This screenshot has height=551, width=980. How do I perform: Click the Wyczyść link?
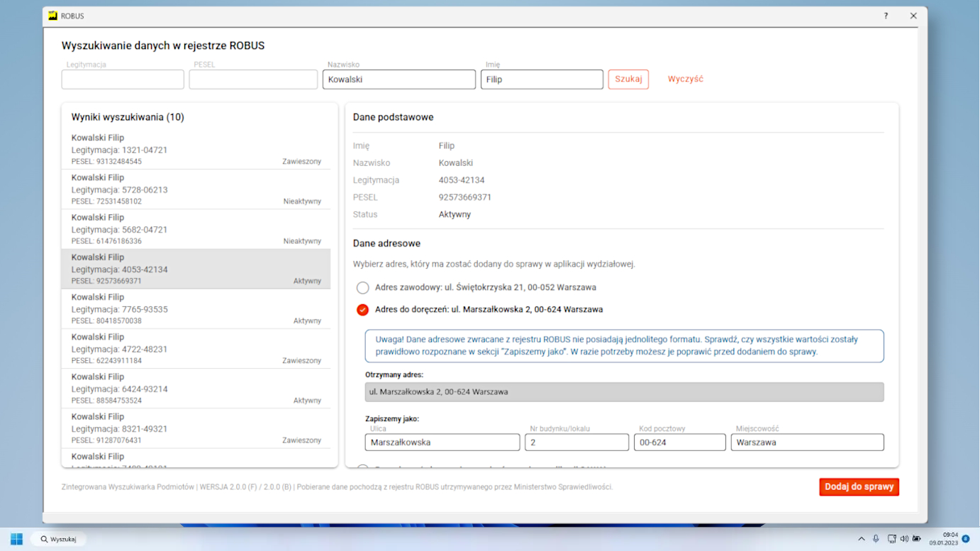685,79
